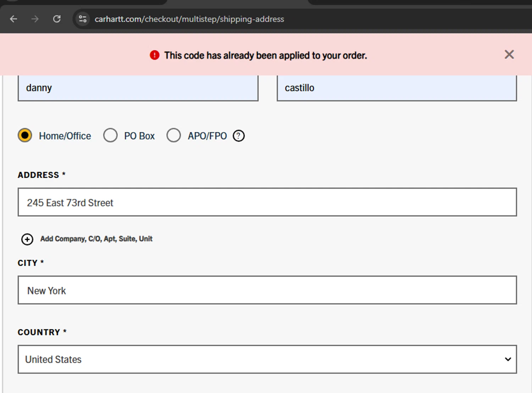Select Home/Office address type
The image size is (532, 393).
[x=25, y=135]
